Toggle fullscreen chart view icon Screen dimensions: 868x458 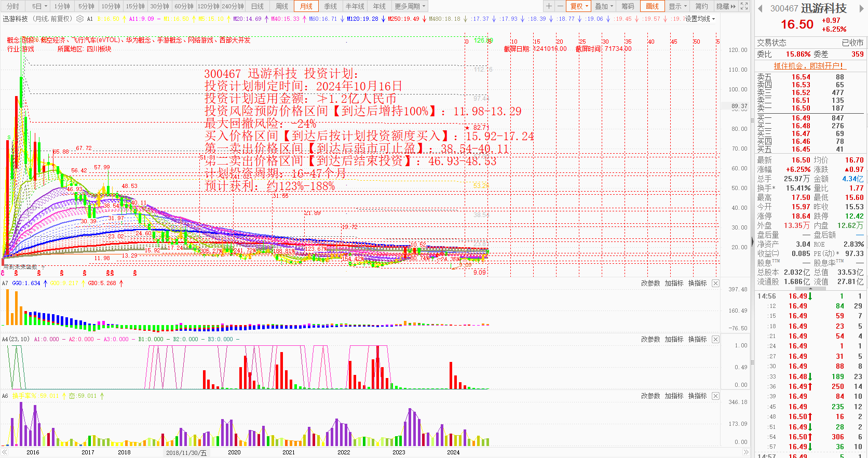(x=744, y=6)
